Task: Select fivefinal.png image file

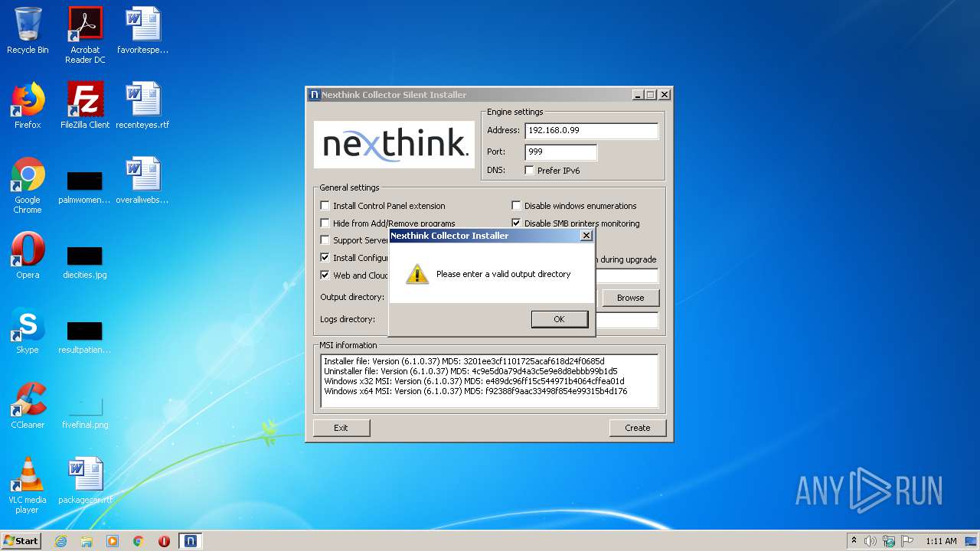Action: point(85,412)
